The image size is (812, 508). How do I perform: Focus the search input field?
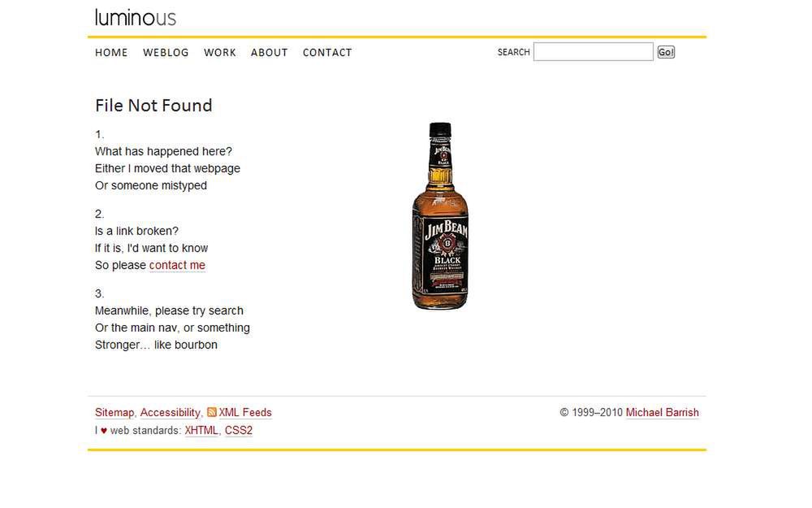point(594,52)
